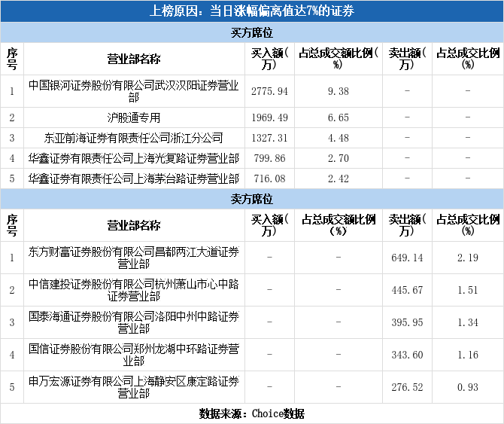The width and height of the screenshot is (504, 424).
Task: Click the sell ratio 2.19
Action: [468, 258]
